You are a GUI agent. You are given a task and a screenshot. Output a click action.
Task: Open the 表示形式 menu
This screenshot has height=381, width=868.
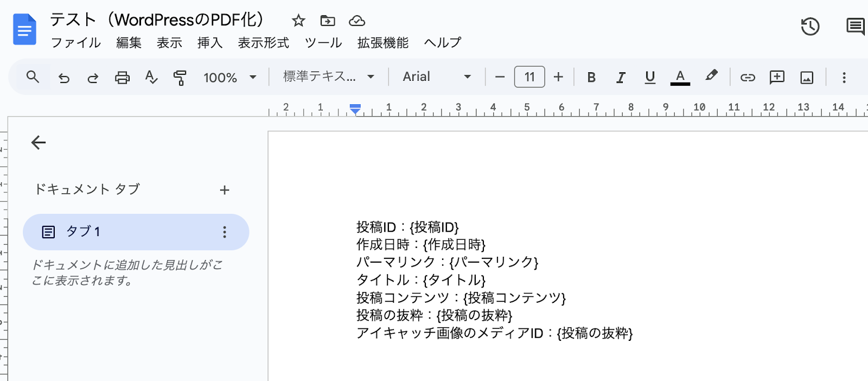pyautogui.click(x=264, y=43)
